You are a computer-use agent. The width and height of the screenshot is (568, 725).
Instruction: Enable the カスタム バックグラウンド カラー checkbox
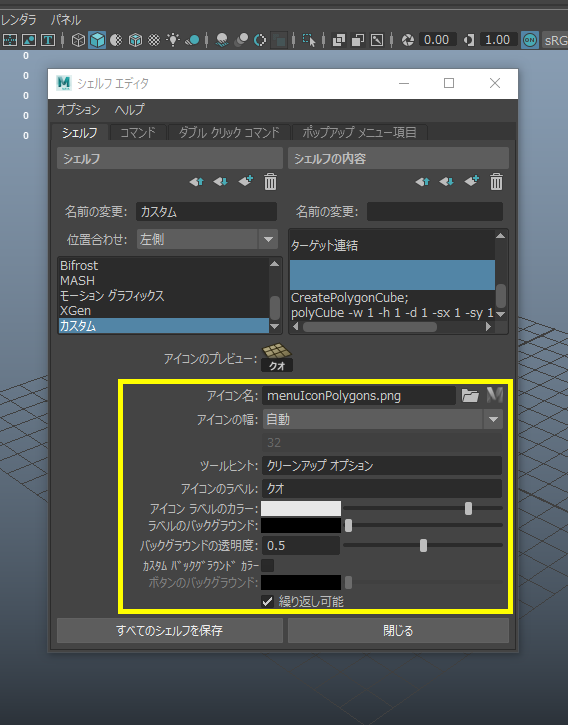point(267,565)
